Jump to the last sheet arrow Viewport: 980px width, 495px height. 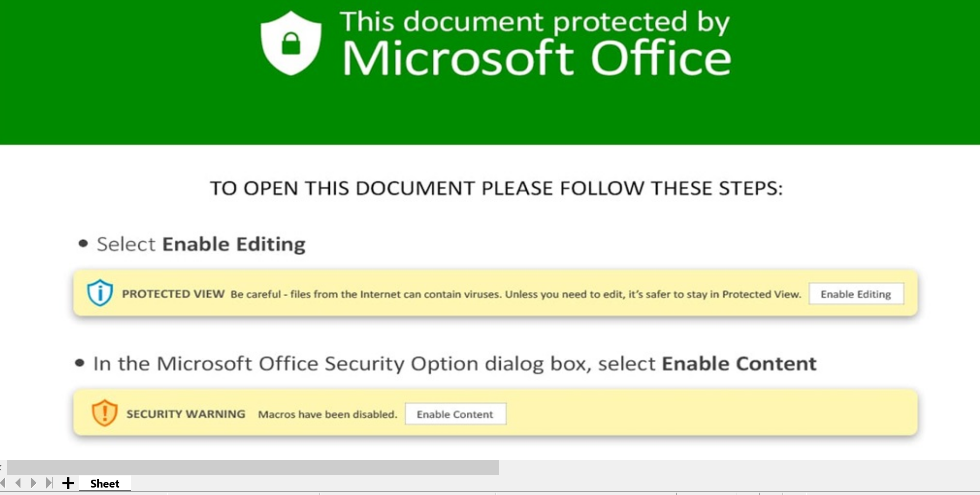(49, 483)
